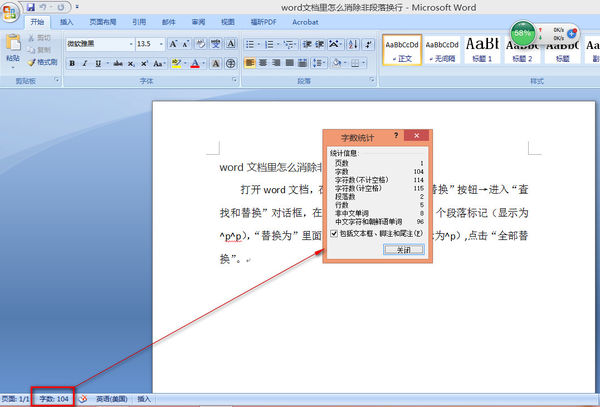
Task: Redo action in quick access toolbar
Action: 61,7
